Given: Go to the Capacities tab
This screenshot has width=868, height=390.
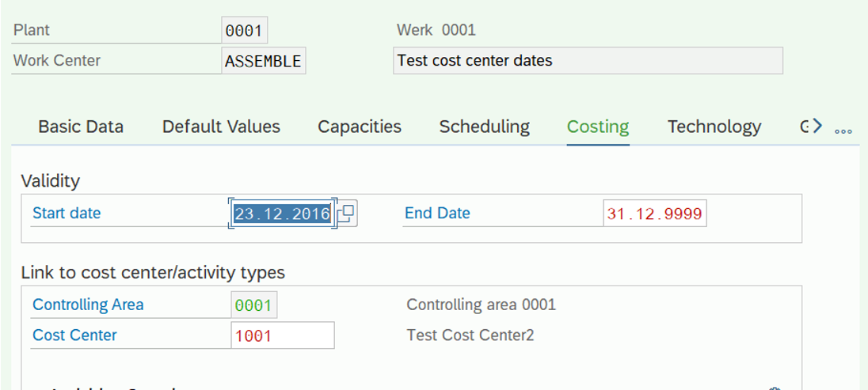Looking at the screenshot, I should point(360,127).
